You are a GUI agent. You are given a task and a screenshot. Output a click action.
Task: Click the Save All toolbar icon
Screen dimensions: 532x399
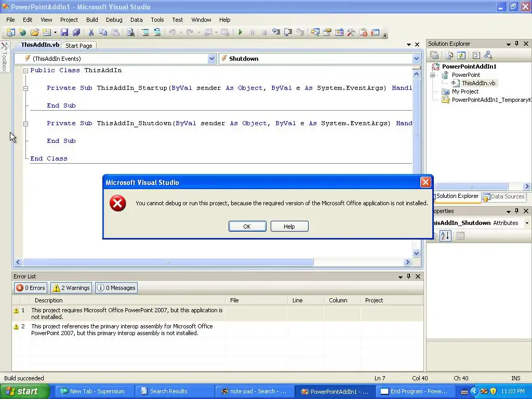pyautogui.click(x=76, y=32)
